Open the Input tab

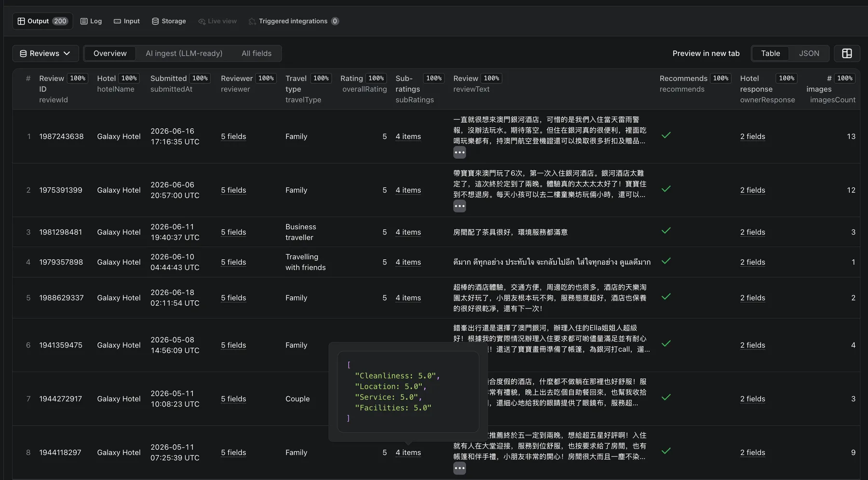coord(127,21)
